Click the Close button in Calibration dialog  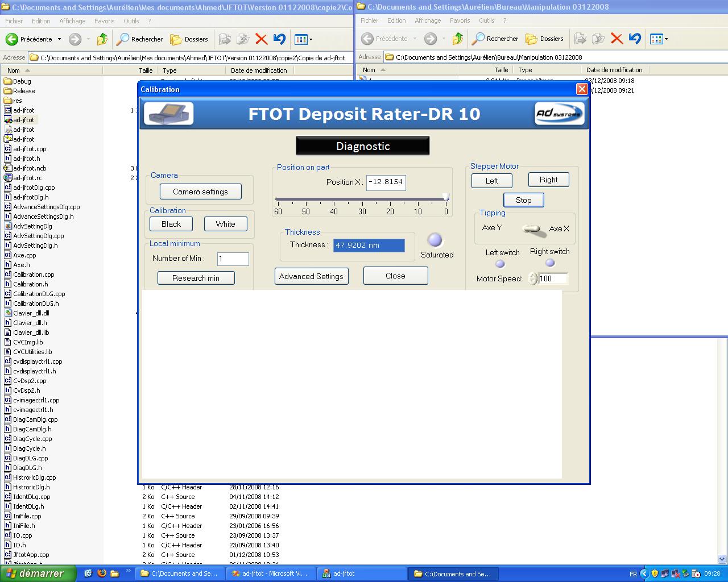395,276
